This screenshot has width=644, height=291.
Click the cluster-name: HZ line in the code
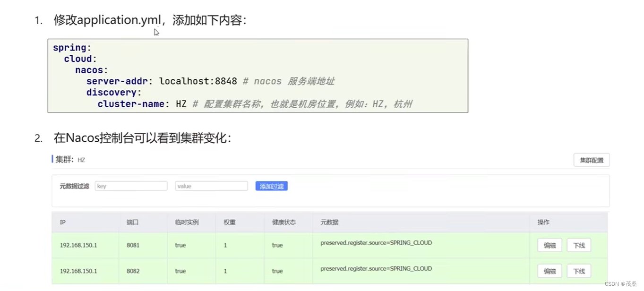[x=255, y=104]
